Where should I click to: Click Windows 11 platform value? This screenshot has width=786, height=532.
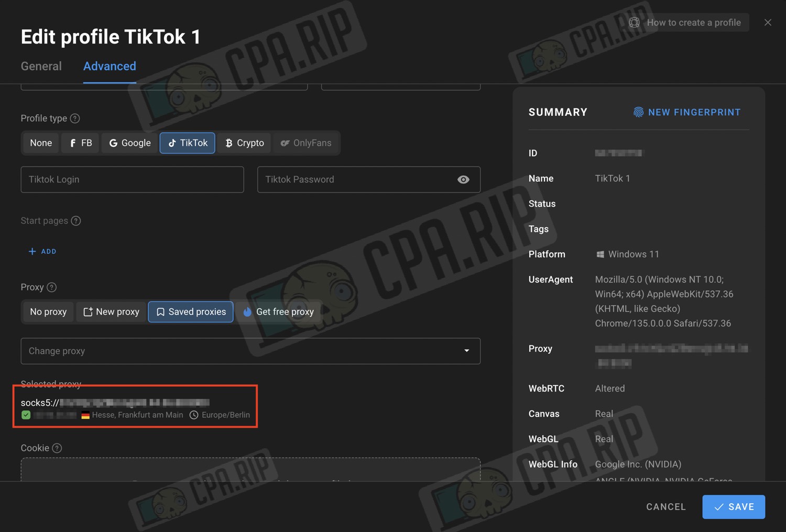tap(634, 254)
